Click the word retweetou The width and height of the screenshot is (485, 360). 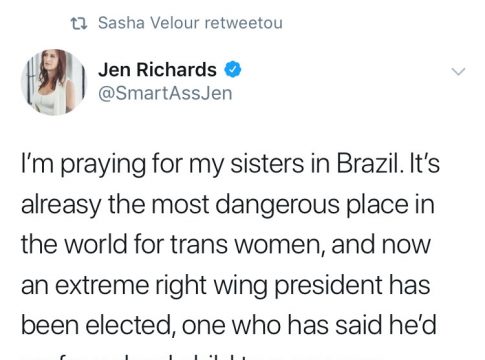coord(243,23)
